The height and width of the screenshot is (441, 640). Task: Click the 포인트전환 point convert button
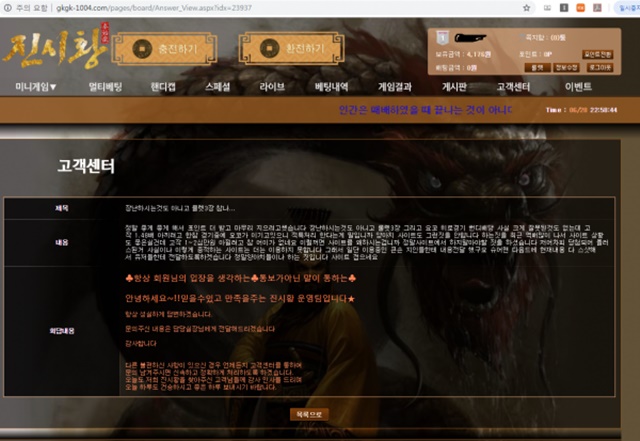[x=598, y=54]
